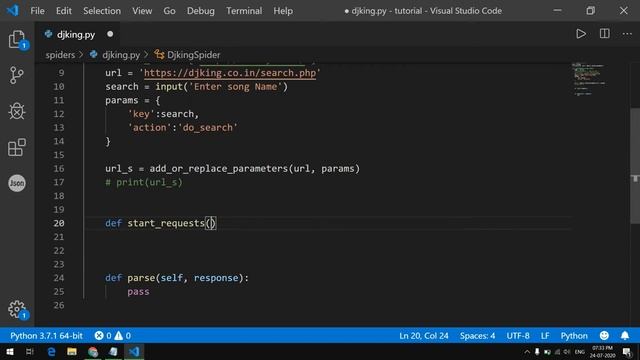Click Ln 20, Col 24 go-to-line
The width and height of the screenshot is (640, 360).
click(x=424, y=336)
